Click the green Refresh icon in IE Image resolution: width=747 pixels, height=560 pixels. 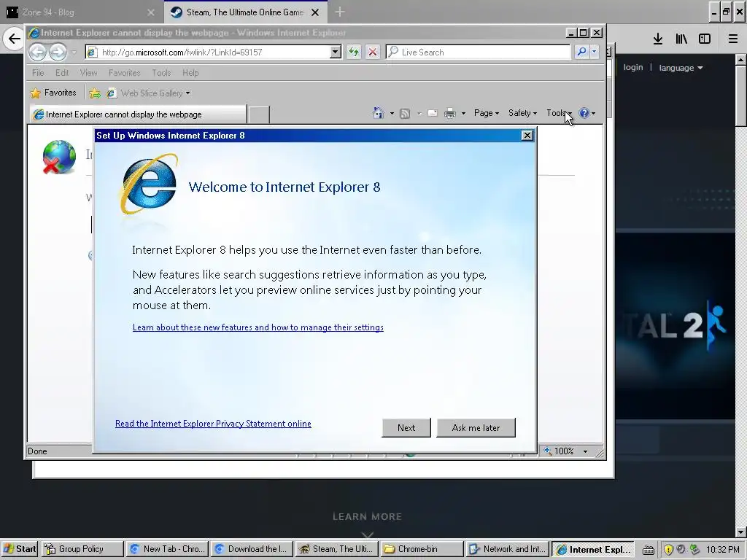(x=354, y=52)
